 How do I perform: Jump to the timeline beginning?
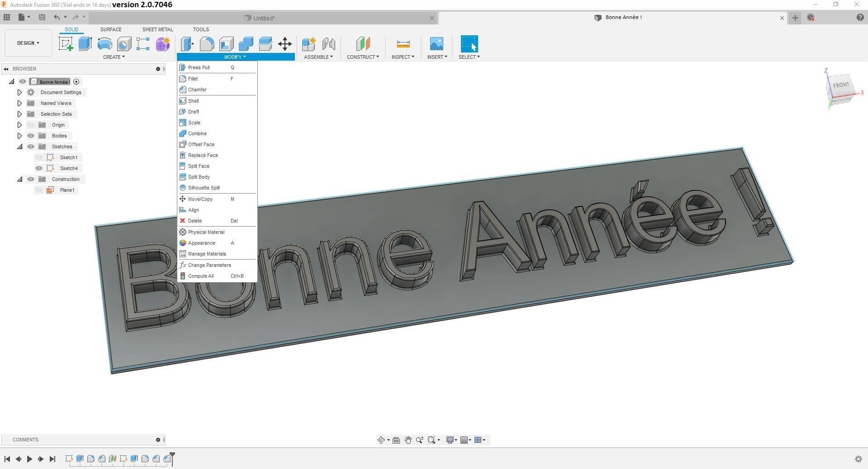[7, 459]
